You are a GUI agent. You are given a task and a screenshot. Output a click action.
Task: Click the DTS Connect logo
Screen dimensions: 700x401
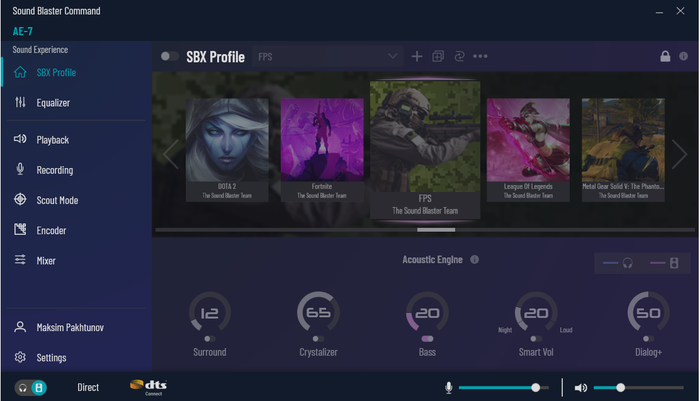[148, 387]
